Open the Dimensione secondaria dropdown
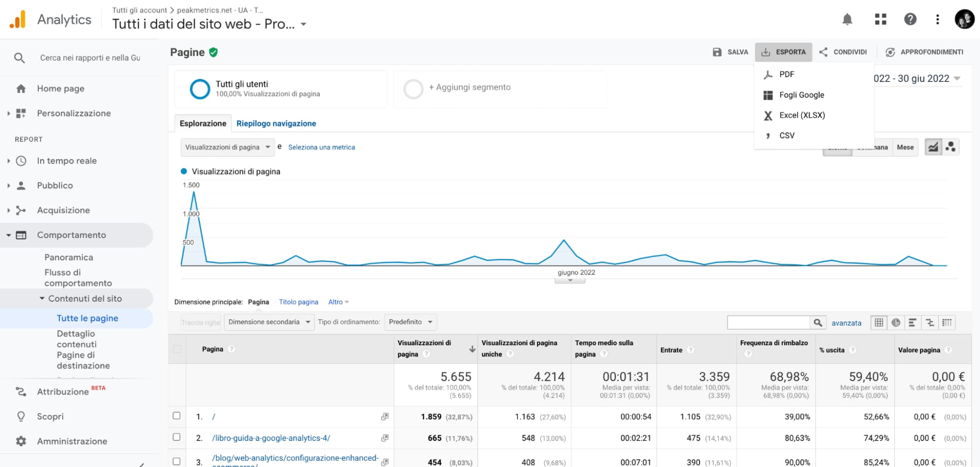The width and height of the screenshot is (980, 467). point(269,322)
